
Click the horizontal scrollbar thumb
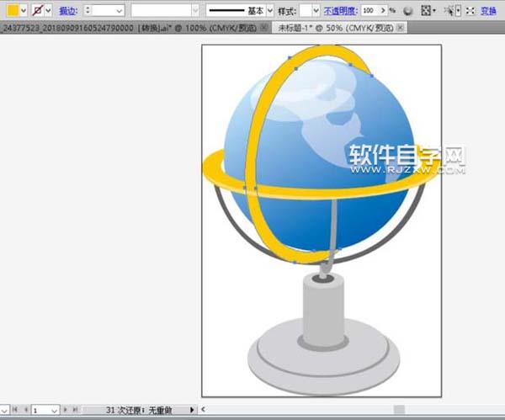399,409
